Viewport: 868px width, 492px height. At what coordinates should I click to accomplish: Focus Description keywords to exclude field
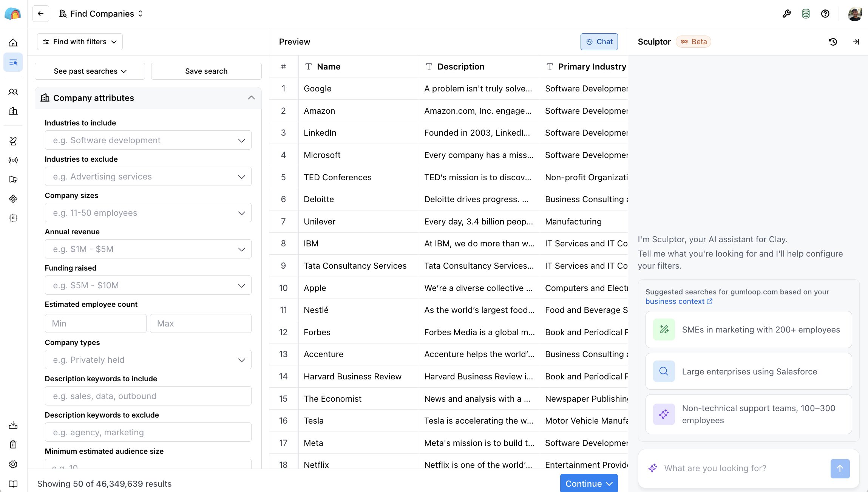(x=148, y=432)
